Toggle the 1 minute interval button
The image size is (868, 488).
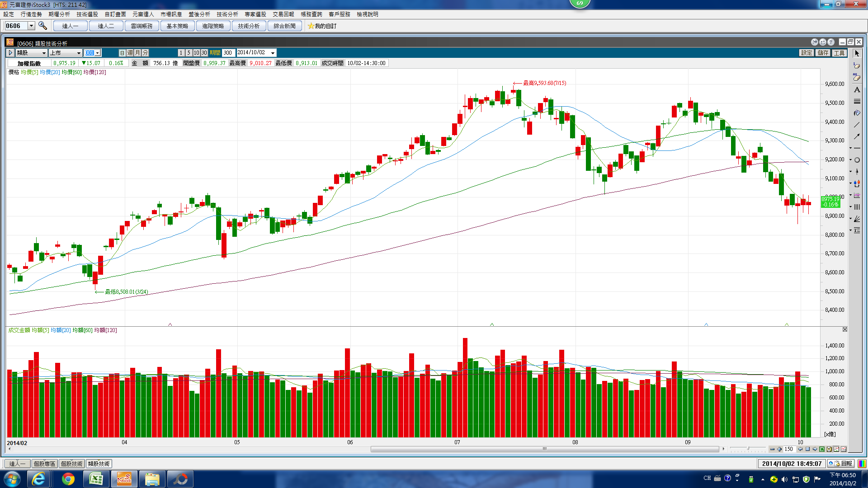tap(181, 53)
